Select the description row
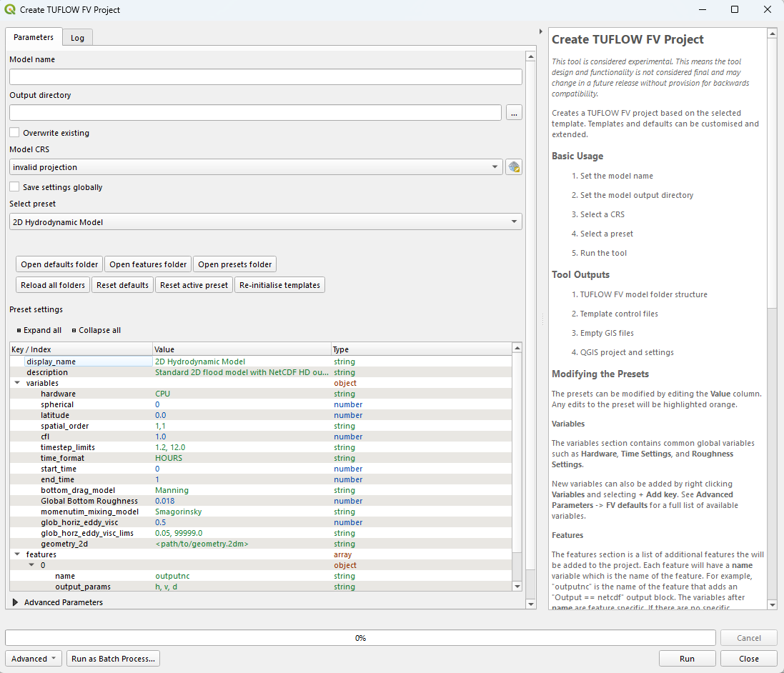This screenshot has height=673, width=784. tap(261, 372)
